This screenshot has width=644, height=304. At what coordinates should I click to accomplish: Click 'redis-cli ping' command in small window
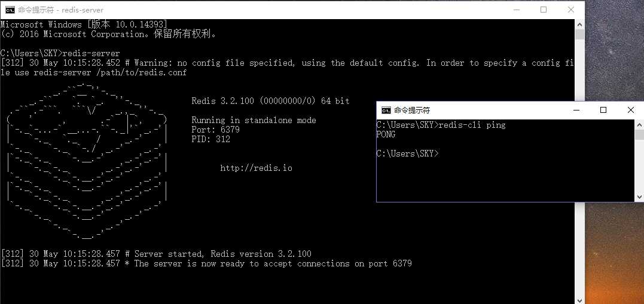click(x=472, y=125)
